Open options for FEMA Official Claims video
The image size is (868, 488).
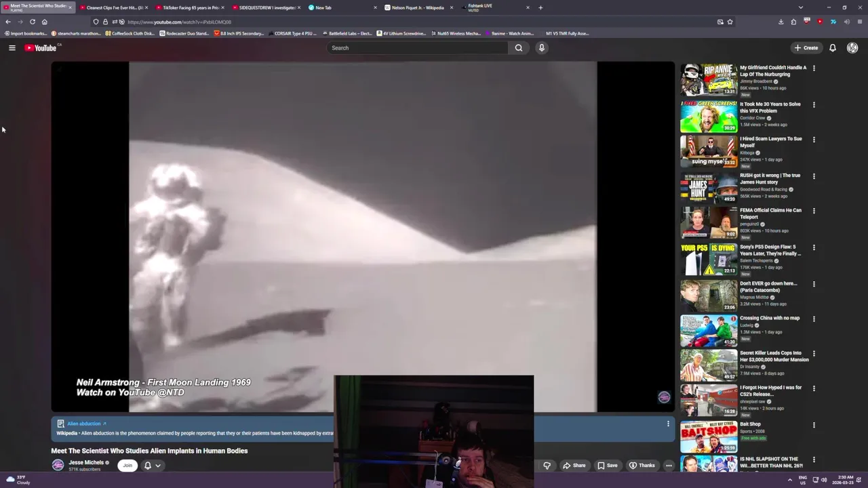(x=814, y=211)
